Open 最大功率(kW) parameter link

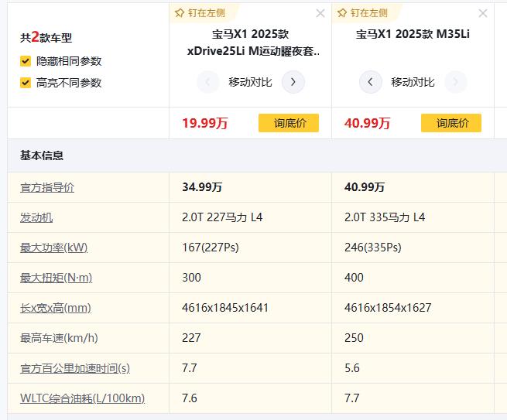[53, 248]
